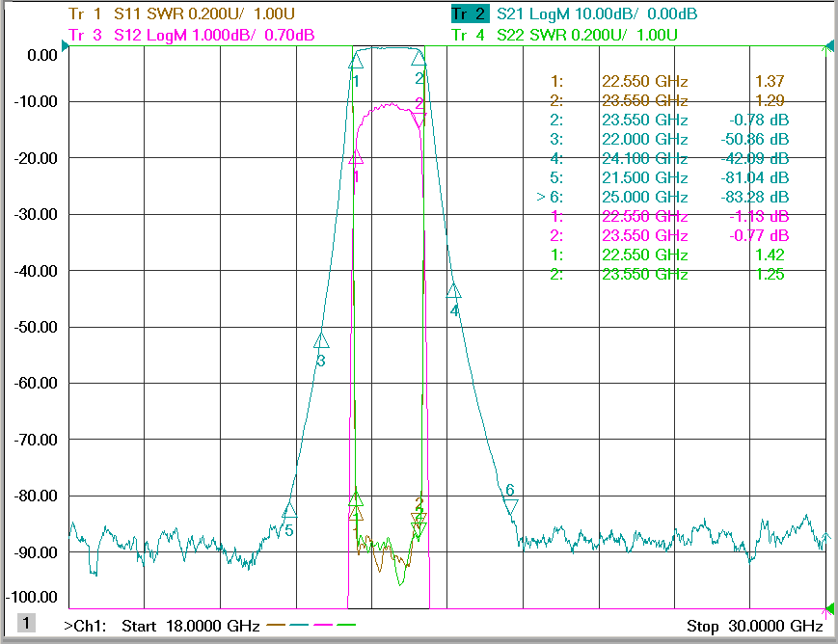This screenshot has width=838, height=644.
Task: Click active marker 6 readout 25.000 GHz -83.28 dB
Action: 662,197
